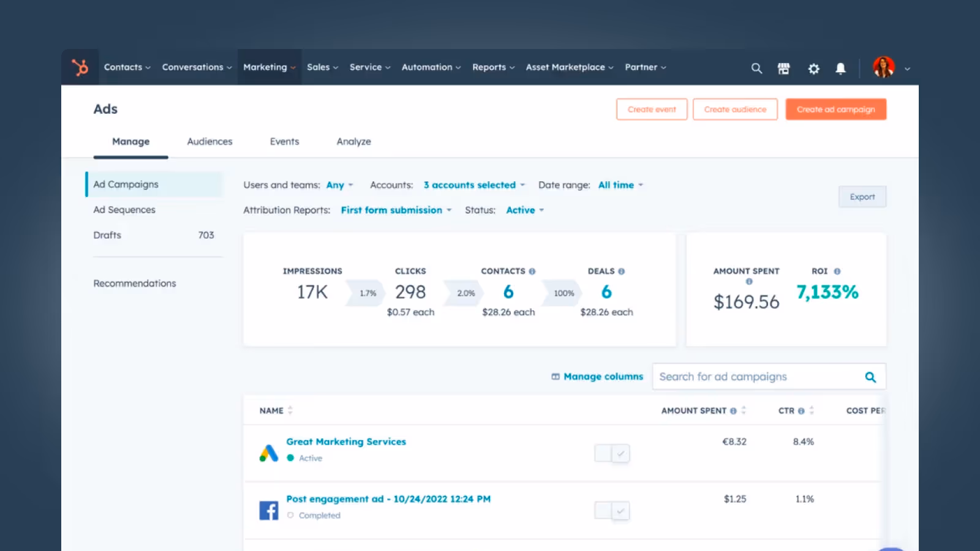The image size is (980, 551).
Task: Click the Create ad campaign button
Action: point(836,109)
